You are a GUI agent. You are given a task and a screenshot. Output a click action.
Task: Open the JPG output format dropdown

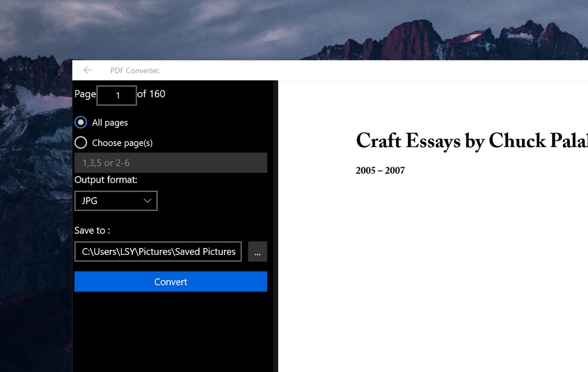pos(116,201)
